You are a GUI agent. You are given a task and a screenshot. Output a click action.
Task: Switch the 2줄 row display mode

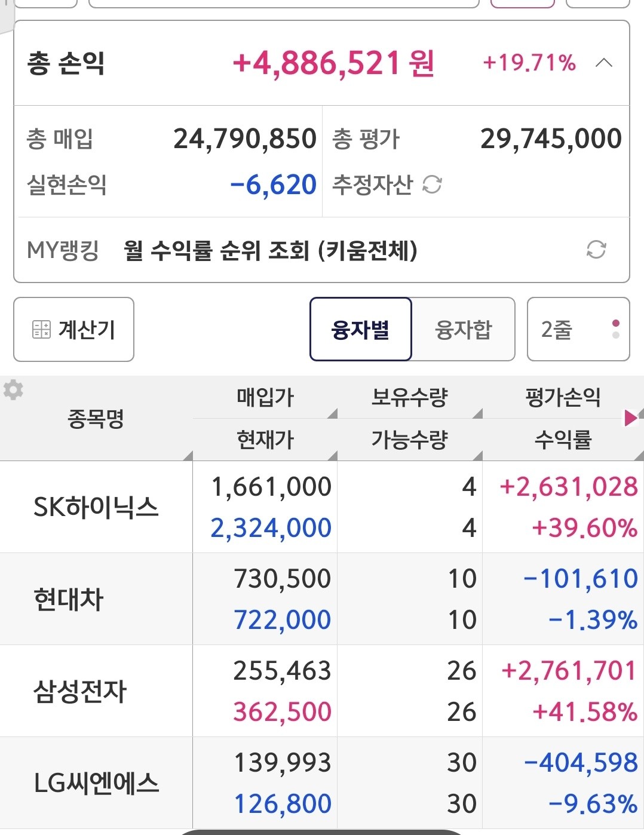tap(578, 329)
